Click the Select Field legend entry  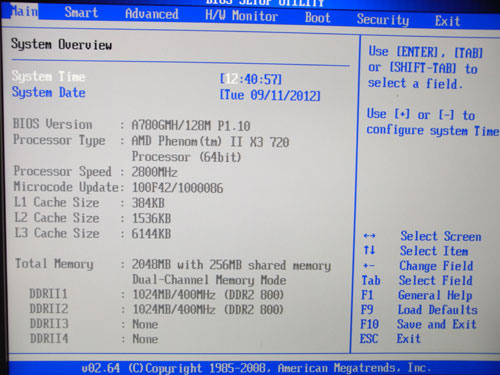coord(435,281)
